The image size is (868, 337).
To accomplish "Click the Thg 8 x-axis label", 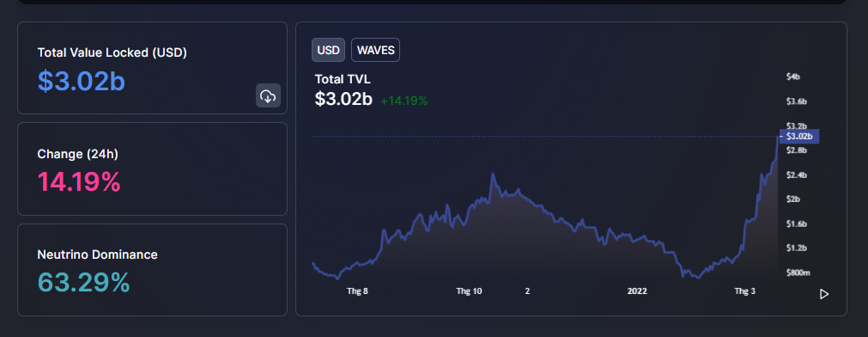I will (x=358, y=291).
